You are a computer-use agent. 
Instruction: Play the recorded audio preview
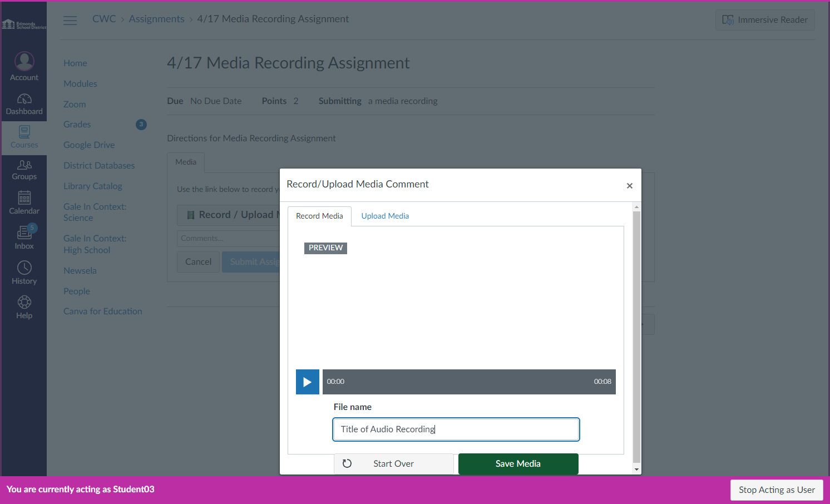click(x=307, y=382)
